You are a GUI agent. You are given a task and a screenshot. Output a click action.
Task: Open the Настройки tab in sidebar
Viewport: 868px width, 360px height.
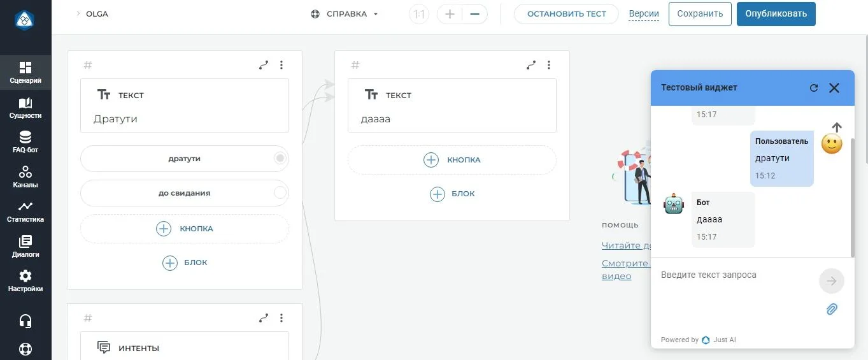coord(25,281)
